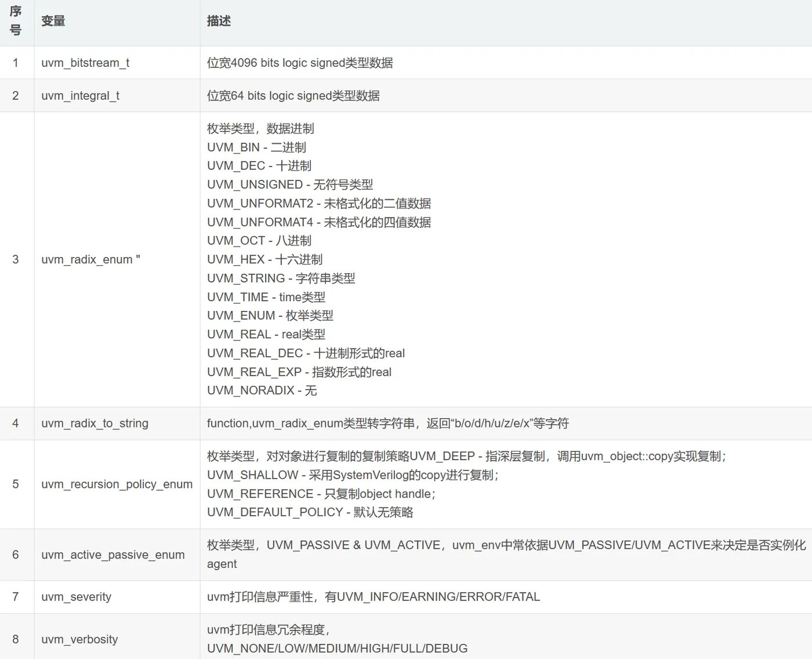The image size is (812, 659).
Task: Click row number 2 cell
Action: click(16, 96)
